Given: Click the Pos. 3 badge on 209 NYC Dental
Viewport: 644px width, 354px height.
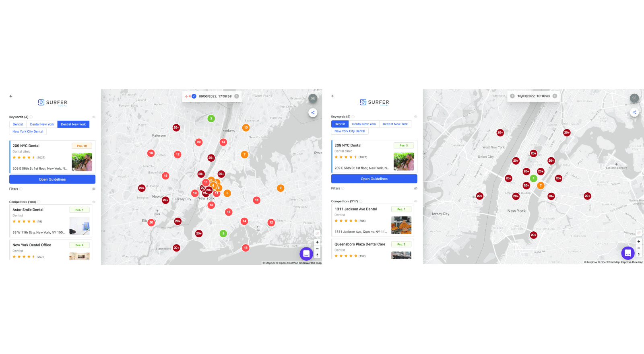Looking at the screenshot, I should tap(404, 146).
